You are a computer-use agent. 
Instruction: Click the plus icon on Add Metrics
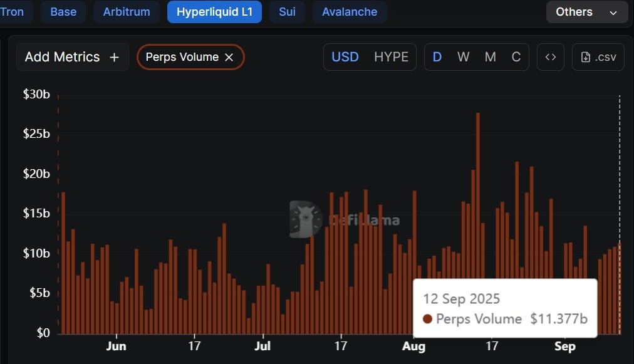113,56
